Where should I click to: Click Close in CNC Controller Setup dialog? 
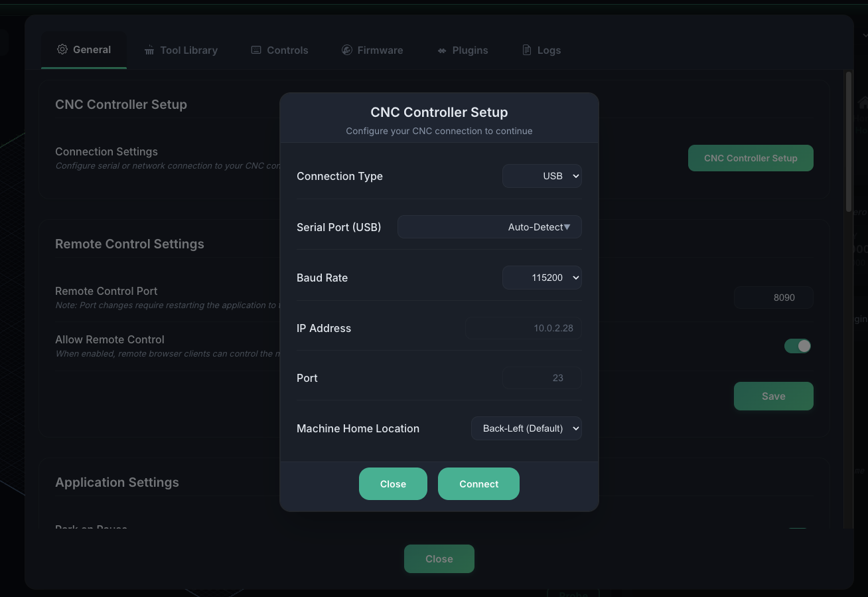pos(393,484)
